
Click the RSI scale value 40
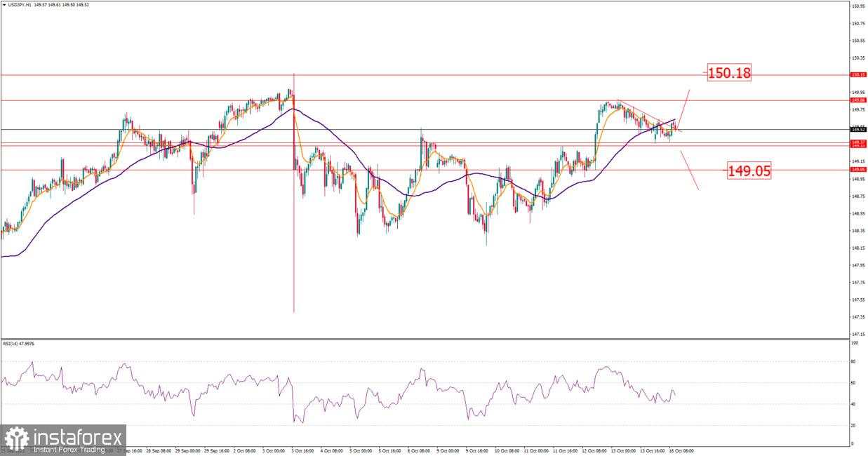click(x=853, y=404)
